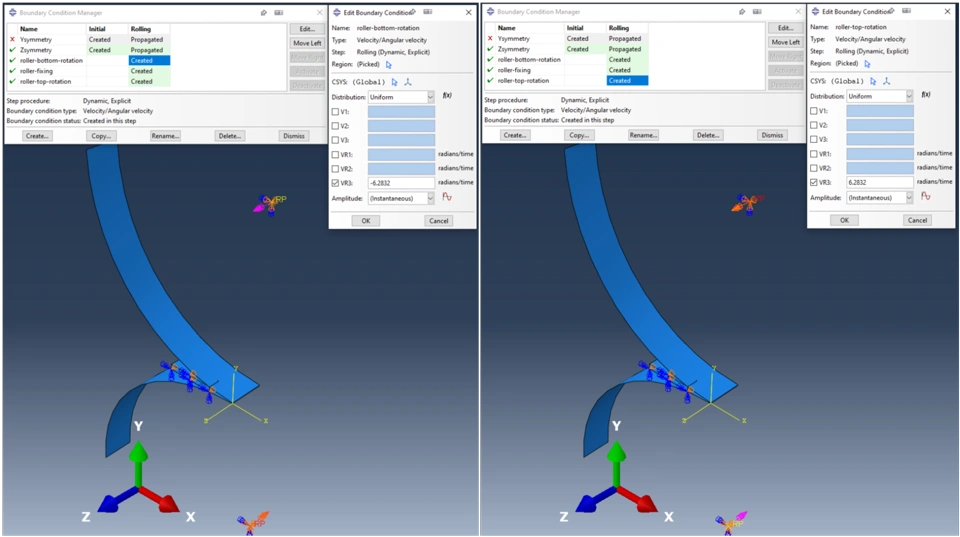Click the VR3 value field showing 6.2832
Viewport: 960px width, 537px height.
pyautogui.click(x=880, y=182)
